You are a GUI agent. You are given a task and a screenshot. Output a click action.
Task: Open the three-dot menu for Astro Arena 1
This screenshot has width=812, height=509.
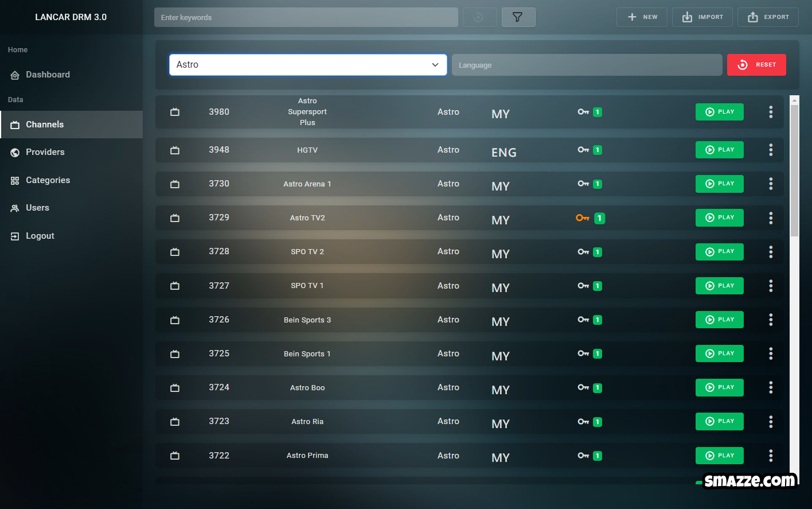click(x=771, y=184)
